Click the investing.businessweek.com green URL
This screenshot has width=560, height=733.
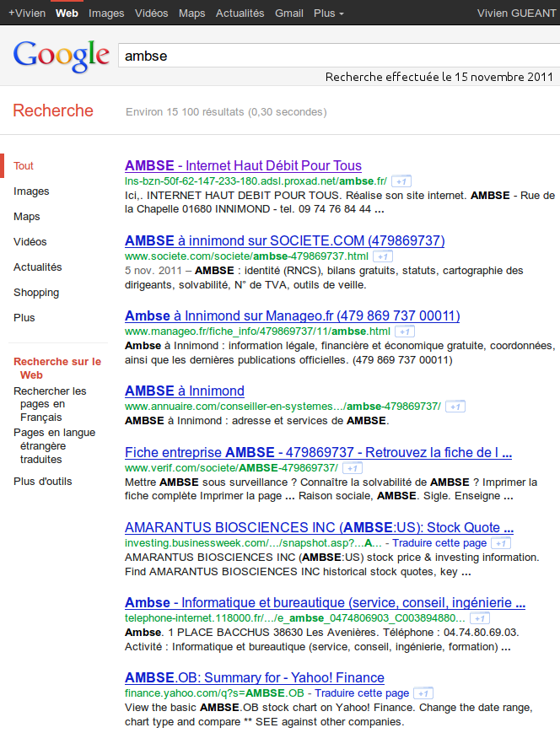[253, 542]
